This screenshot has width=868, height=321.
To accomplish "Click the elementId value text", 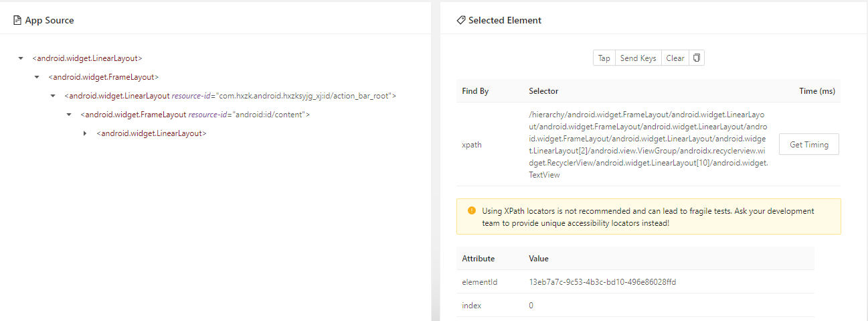I will [602, 282].
